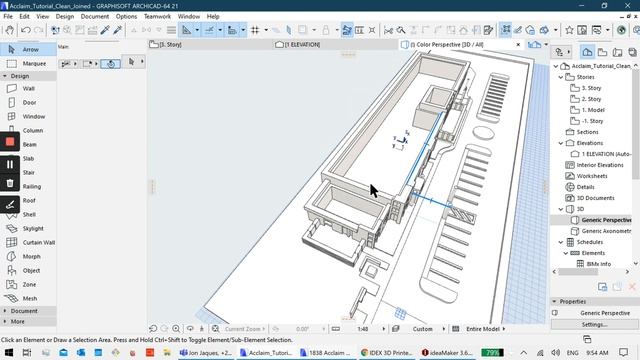
Task: Select the Roof tool
Action: click(x=28, y=200)
